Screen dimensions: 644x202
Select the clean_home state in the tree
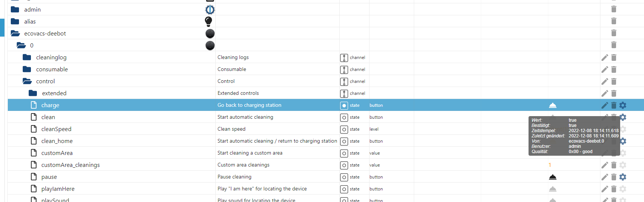click(x=57, y=141)
